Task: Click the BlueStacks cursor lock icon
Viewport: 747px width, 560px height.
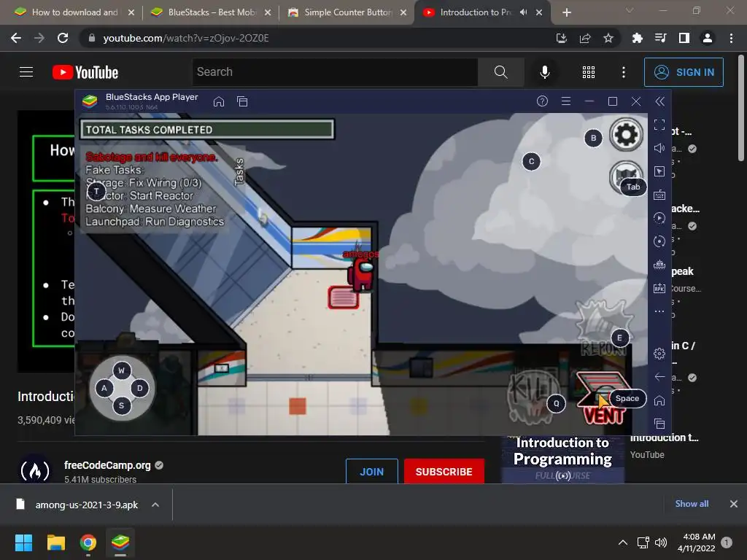Action: point(659,171)
